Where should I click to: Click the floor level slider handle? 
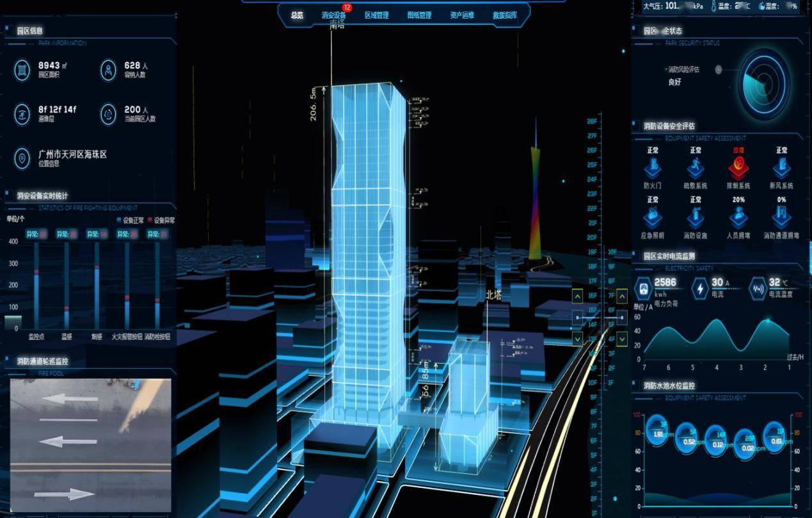coord(600,318)
